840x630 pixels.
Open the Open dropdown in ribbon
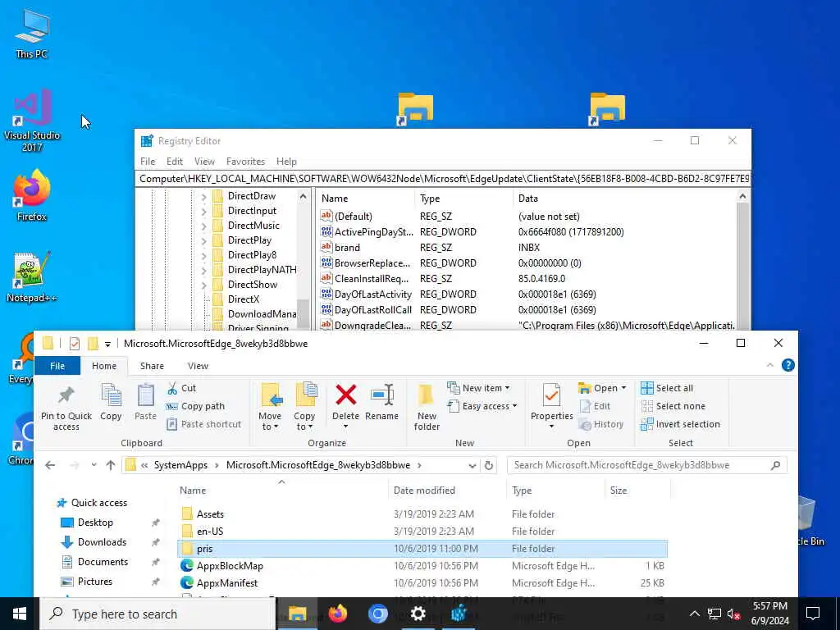602,388
